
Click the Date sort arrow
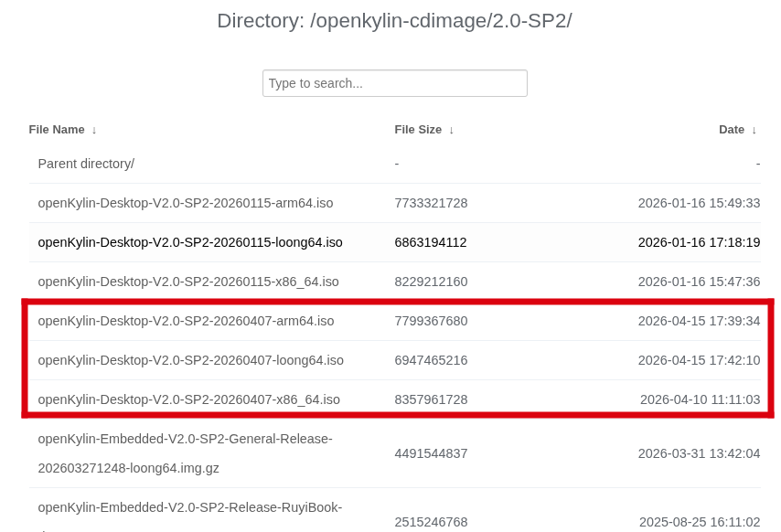(x=754, y=130)
